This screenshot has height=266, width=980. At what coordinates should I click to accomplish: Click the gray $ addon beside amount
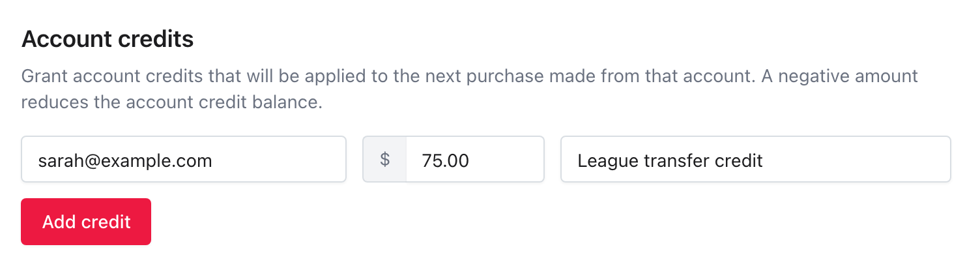coord(384,159)
